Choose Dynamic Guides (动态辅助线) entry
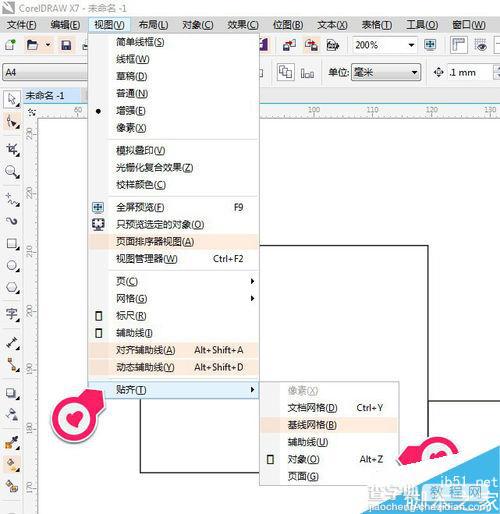Viewport: 500px width, 514px height. [173, 367]
